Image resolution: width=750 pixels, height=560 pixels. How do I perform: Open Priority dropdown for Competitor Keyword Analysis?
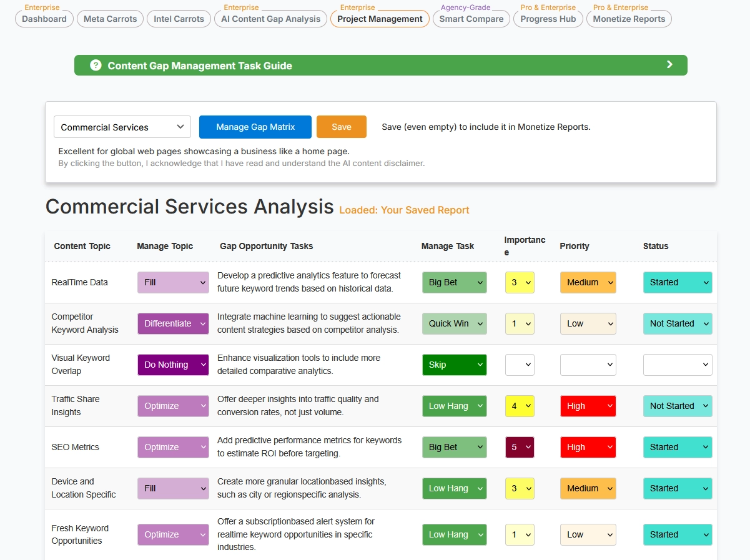click(588, 323)
